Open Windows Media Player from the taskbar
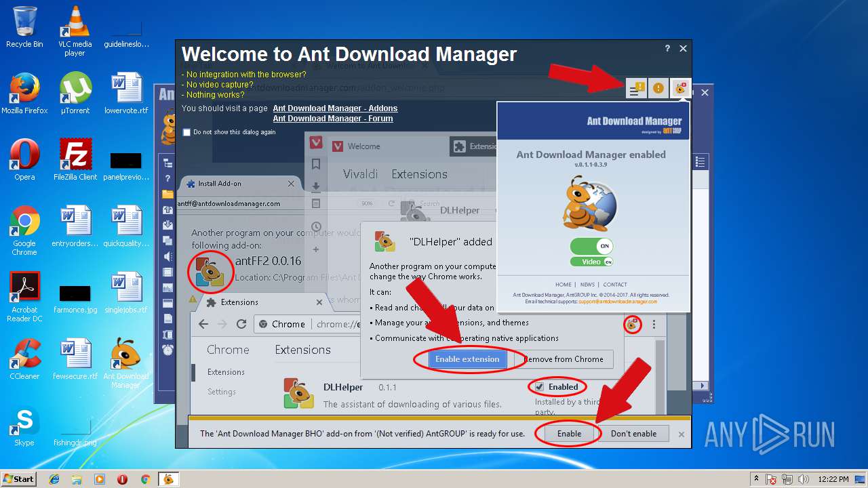 click(100, 479)
